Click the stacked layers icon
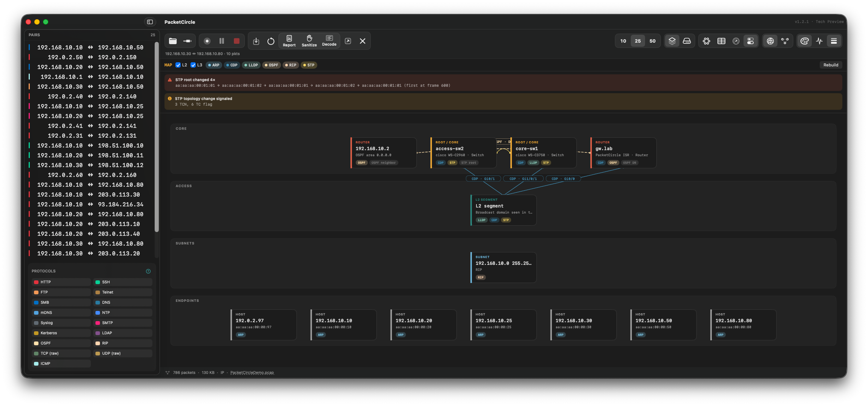The width and height of the screenshot is (868, 406). pyautogui.click(x=672, y=41)
